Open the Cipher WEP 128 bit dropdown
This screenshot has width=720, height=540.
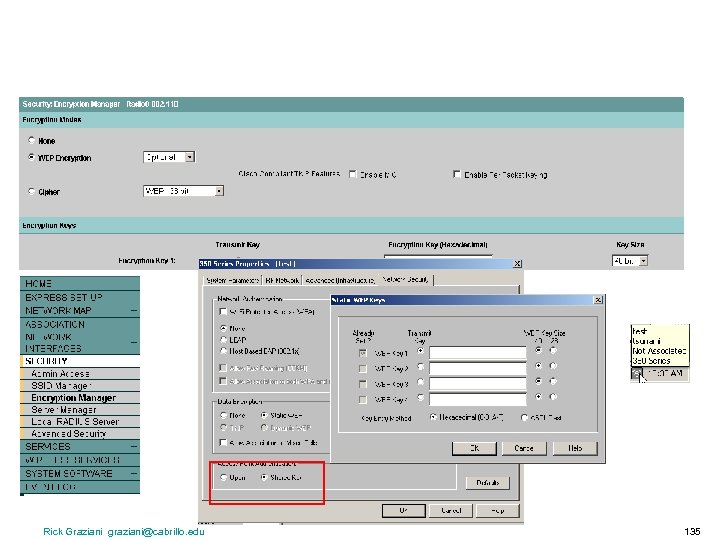183,191
